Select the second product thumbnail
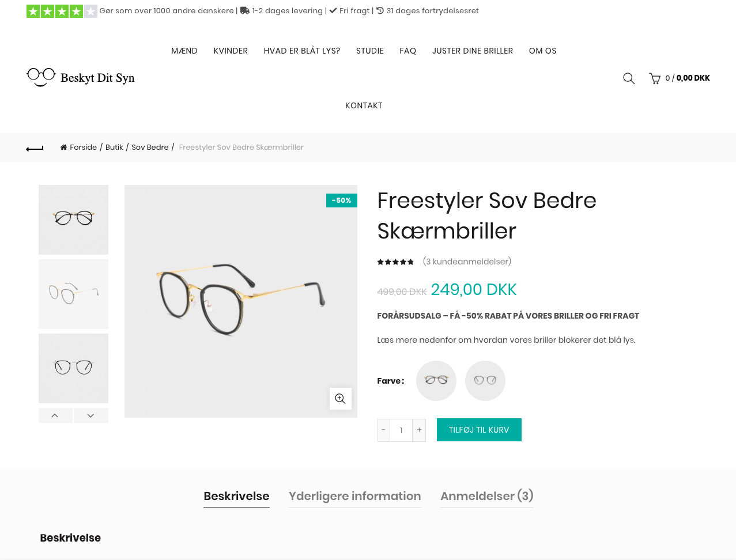This screenshot has height=560, width=736. 73,294
